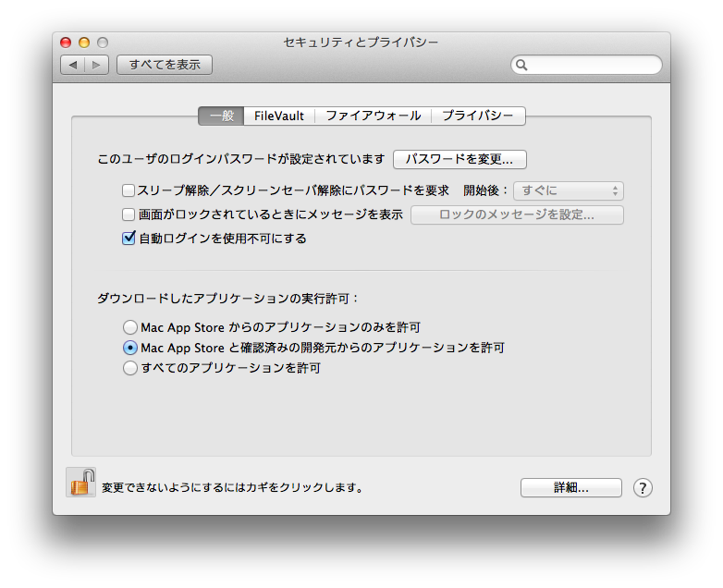The image size is (723, 588).
Task: Enable lock screen message checkbox
Action: (129, 214)
